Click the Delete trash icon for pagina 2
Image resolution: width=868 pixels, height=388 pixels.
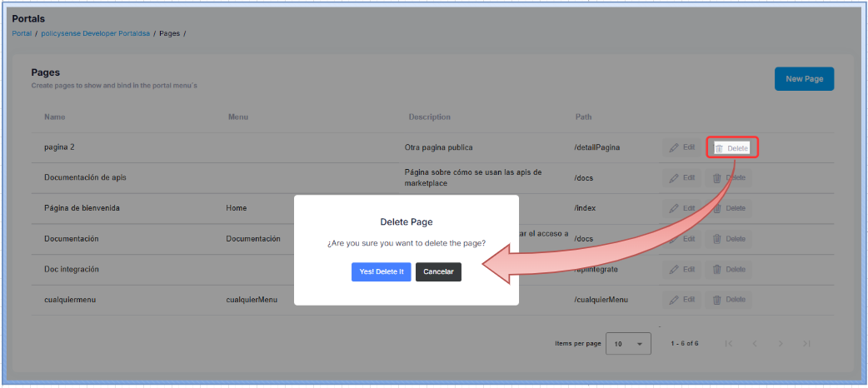tap(719, 148)
